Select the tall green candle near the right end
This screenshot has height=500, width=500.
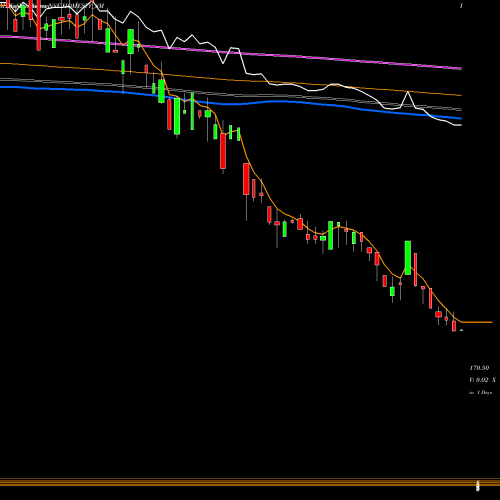pos(408,258)
